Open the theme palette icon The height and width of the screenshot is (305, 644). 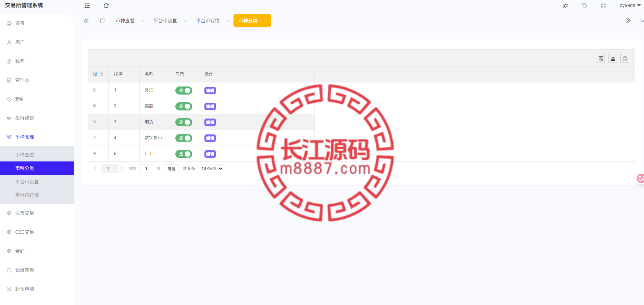566,6
